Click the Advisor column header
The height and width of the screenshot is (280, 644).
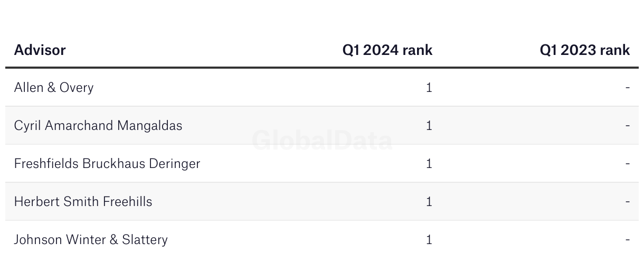[x=40, y=50]
